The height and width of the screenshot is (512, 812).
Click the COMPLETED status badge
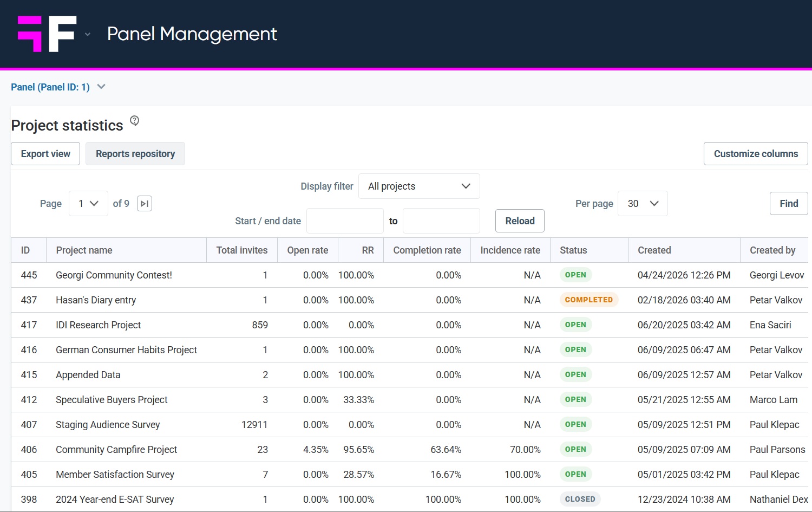click(x=589, y=300)
